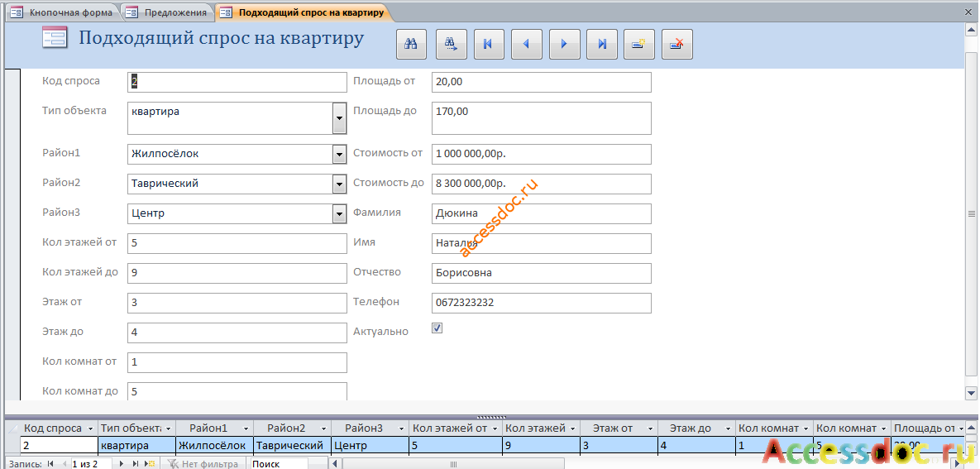Screen dimensions: 980x469
Task: Click the form icon beside the title
Action: coord(55,39)
